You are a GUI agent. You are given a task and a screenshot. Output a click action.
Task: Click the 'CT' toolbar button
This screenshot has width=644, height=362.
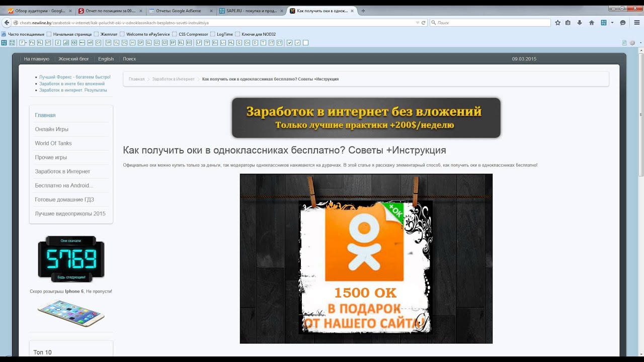coord(279,43)
